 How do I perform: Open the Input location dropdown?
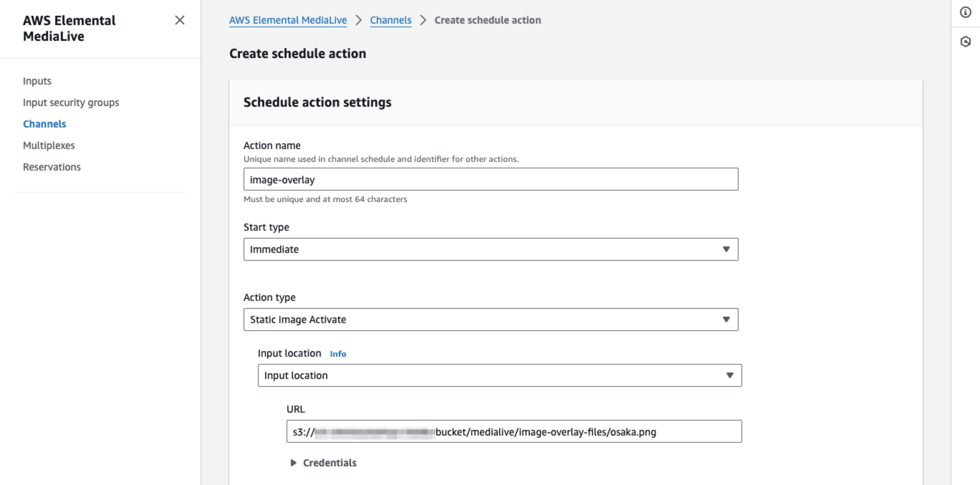[499, 375]
